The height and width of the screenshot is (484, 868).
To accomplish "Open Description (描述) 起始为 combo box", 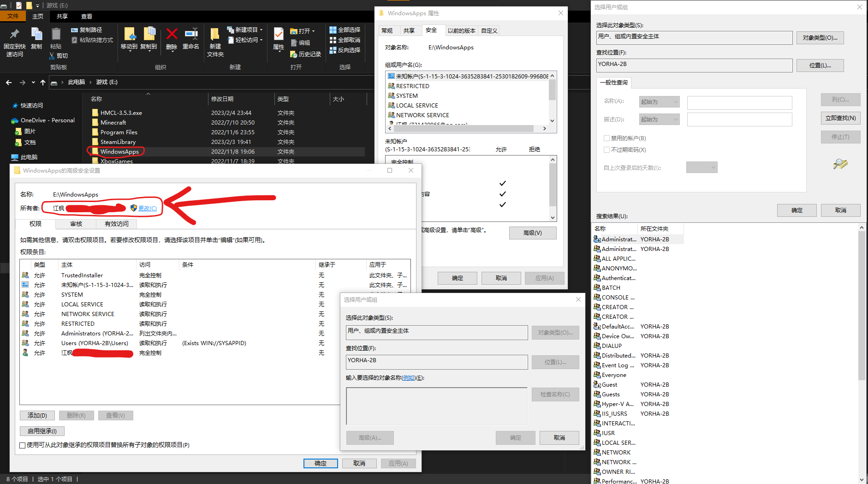I will pos(659,119).
